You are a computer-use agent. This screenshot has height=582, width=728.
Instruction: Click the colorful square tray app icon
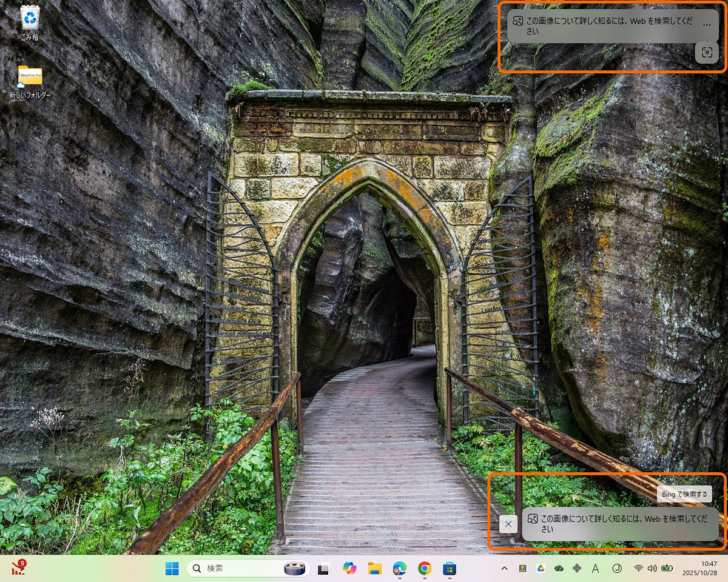pyautogui.click(x=522, y=569)
